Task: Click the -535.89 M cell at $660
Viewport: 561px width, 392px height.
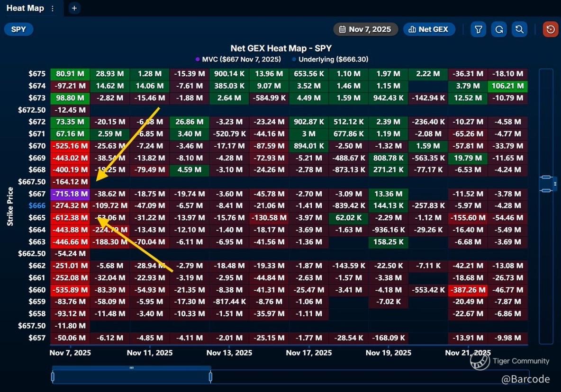Action: point(70,290)
